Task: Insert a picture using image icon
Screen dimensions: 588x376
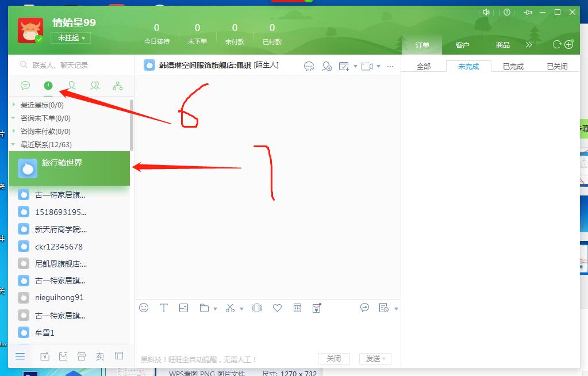Action: point(184,308)
